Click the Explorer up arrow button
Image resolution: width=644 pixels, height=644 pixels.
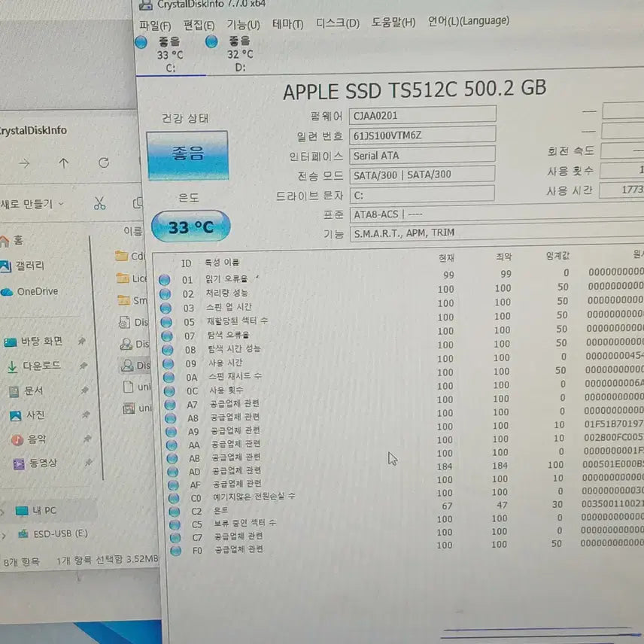tap(63, 163)
